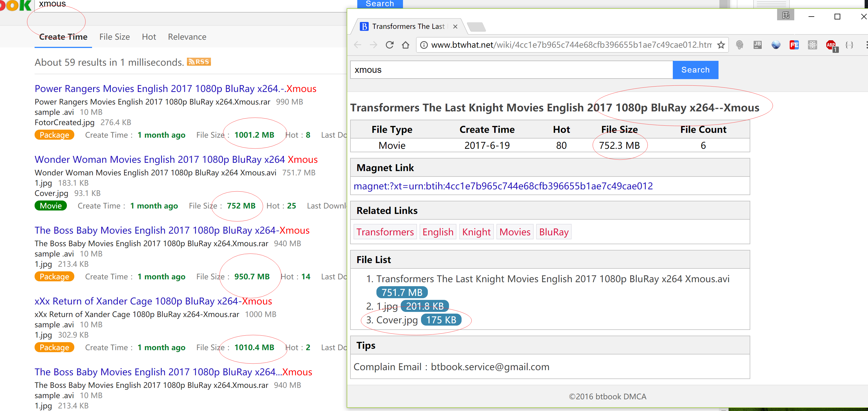Click Search button in the background window
This screenshot has height=411, width=868.
pos(380,4)
